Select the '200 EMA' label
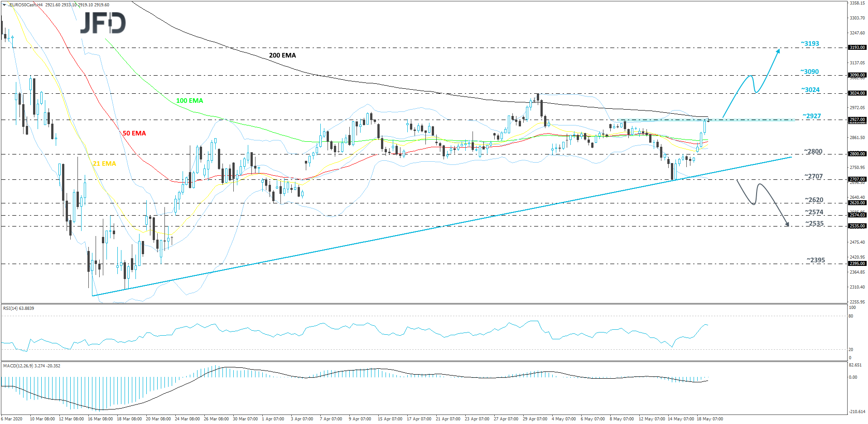868x424 pixels. 282,55
